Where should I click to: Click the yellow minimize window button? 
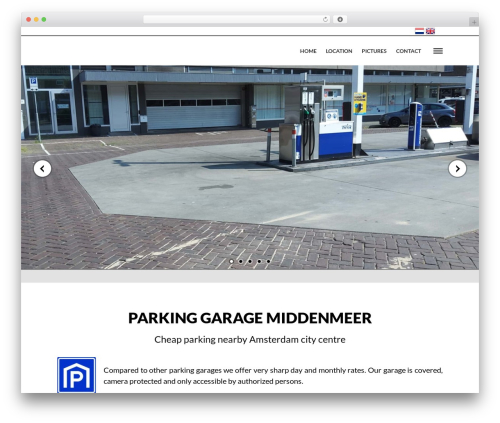pyautogui.click(x=36, y=20)
